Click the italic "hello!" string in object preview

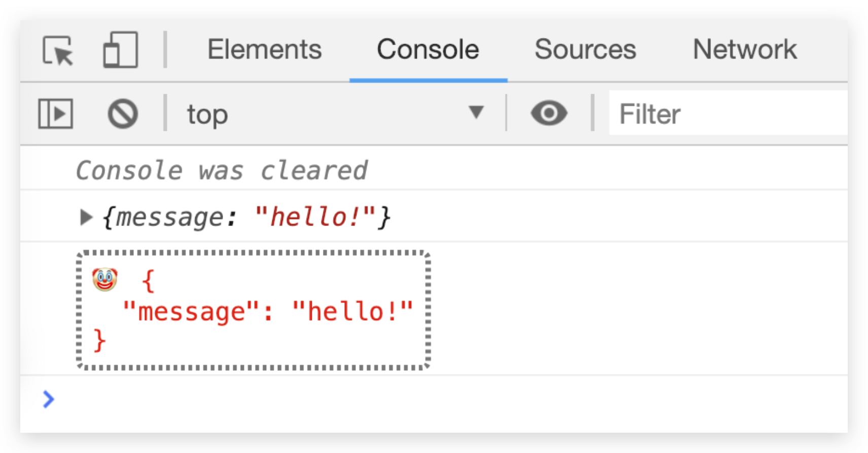(315, 217)
